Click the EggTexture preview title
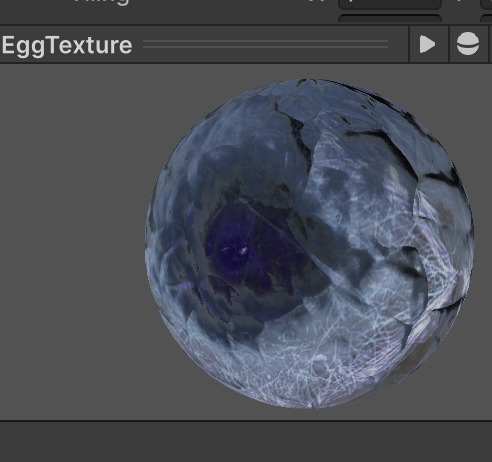492x462 pixels. click(x=67, y=45)
